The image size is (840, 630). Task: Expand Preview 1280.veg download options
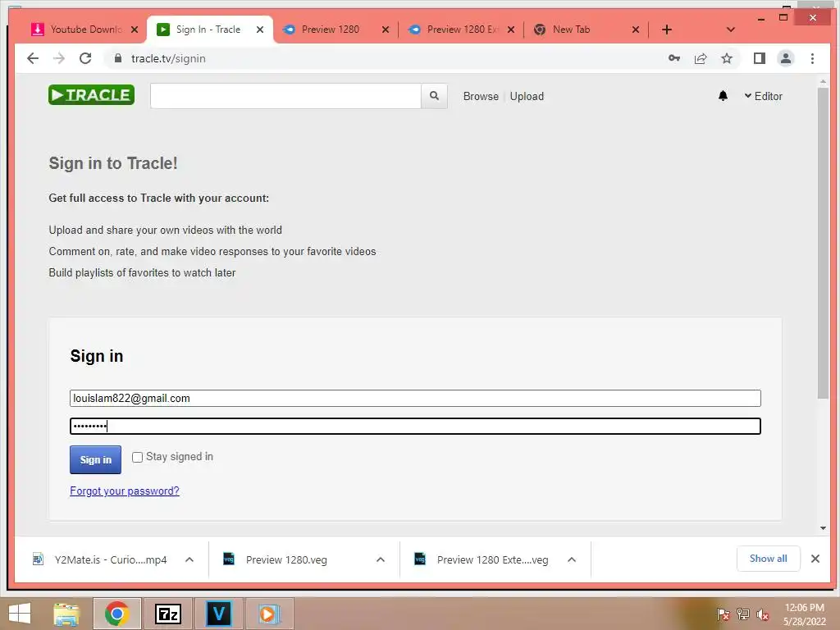(x=381, y=559)
